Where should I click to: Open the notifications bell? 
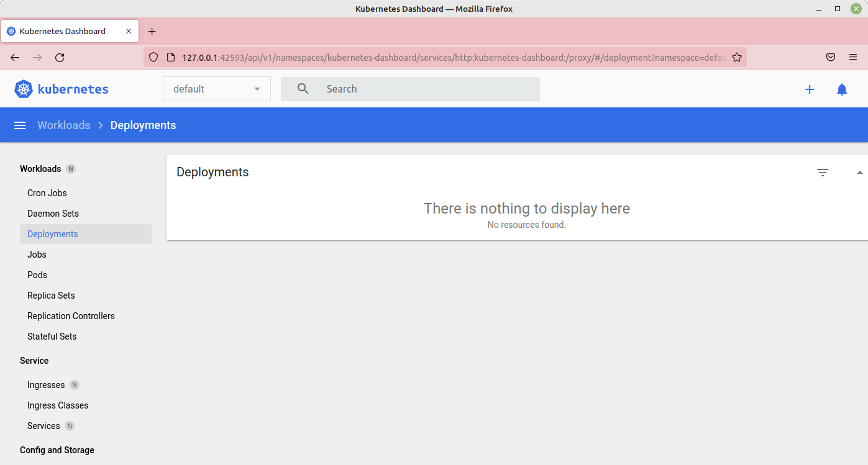[842, 89]
